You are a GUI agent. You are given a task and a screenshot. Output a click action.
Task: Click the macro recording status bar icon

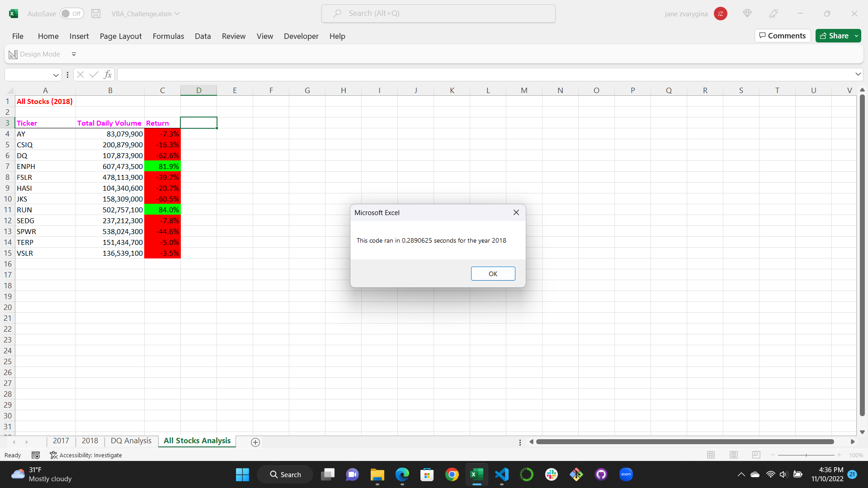36,455
